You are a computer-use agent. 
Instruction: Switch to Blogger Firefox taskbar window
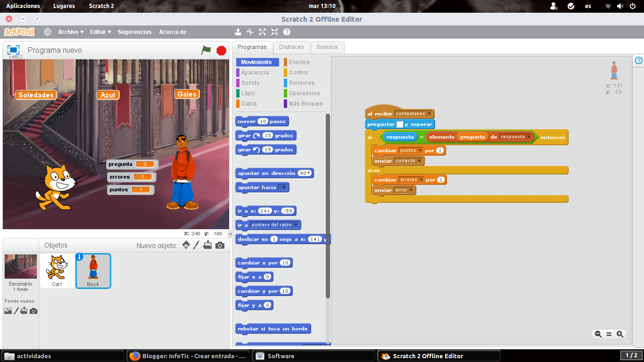[188, 356]
